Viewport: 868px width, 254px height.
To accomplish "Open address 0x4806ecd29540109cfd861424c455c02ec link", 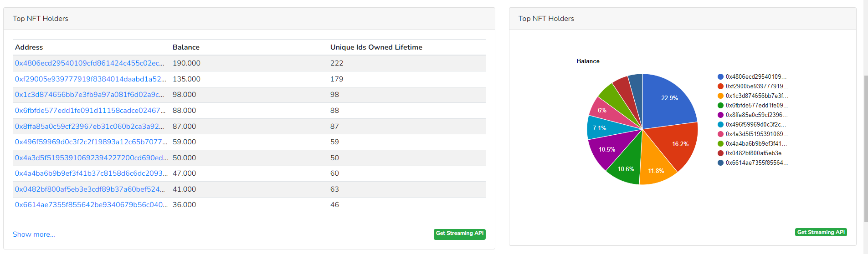I will tap(89, 63).
